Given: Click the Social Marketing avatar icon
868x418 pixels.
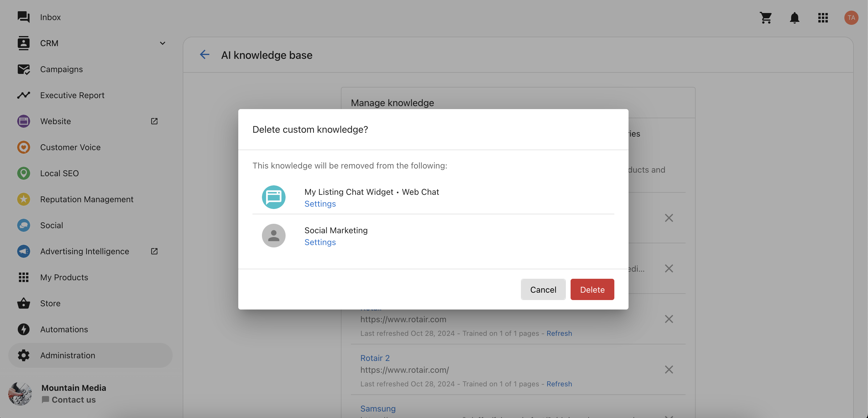Looking at the screenshot, I should 273,235.
